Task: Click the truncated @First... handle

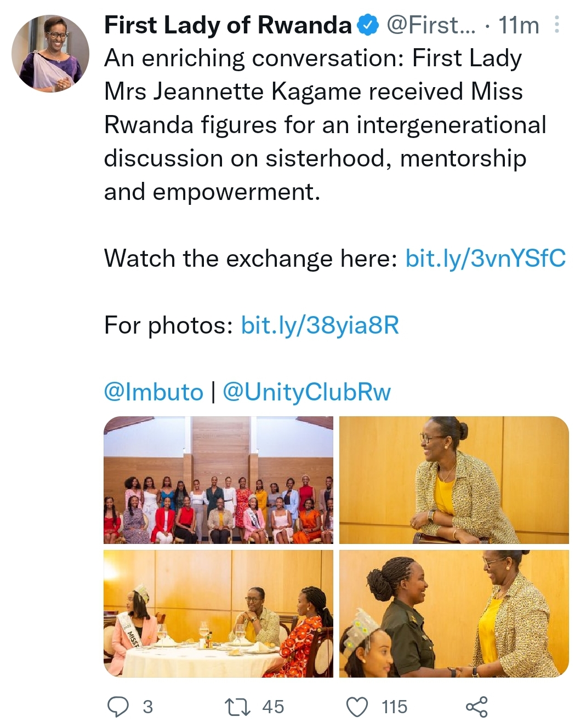Action: click(431, 25)
